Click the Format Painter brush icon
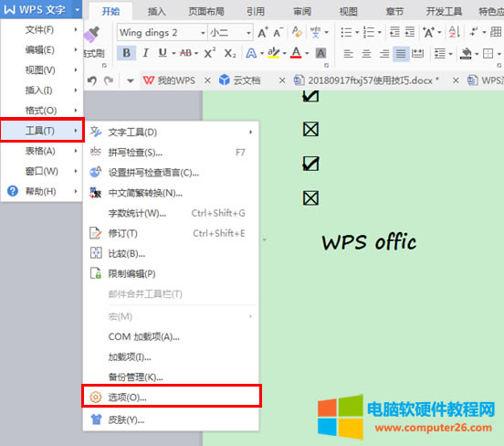 click(x=92, y=35)
